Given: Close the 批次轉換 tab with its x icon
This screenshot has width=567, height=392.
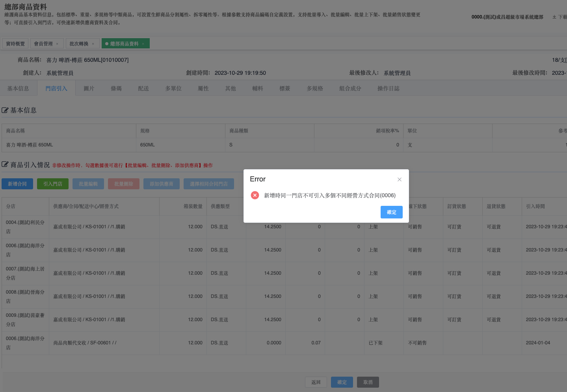Looking at the screenshot, I should click(93, 44).
